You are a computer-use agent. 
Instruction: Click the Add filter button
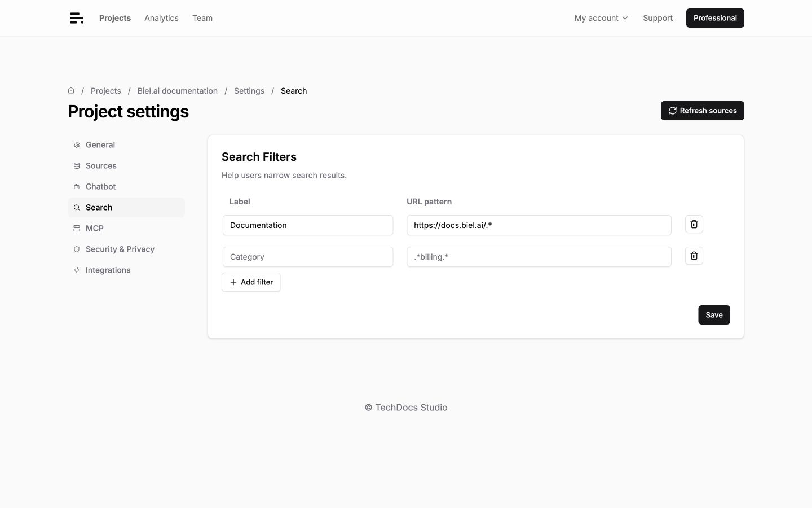pos(251,282)
